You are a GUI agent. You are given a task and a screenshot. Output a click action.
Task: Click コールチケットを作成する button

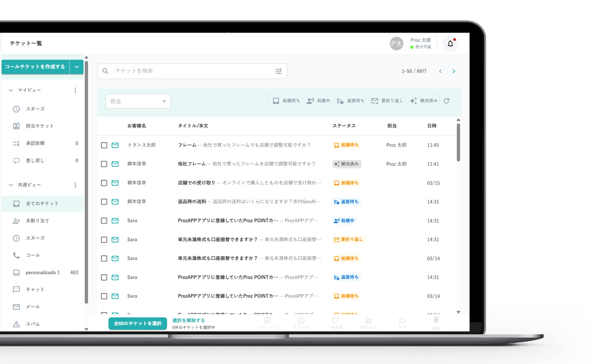point(35,67)
